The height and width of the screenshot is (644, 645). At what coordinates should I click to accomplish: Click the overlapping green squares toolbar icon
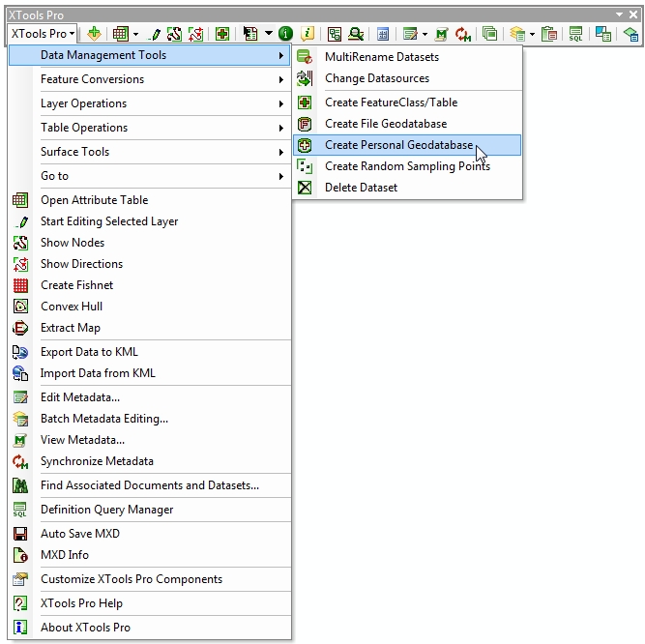pos(489,34)
